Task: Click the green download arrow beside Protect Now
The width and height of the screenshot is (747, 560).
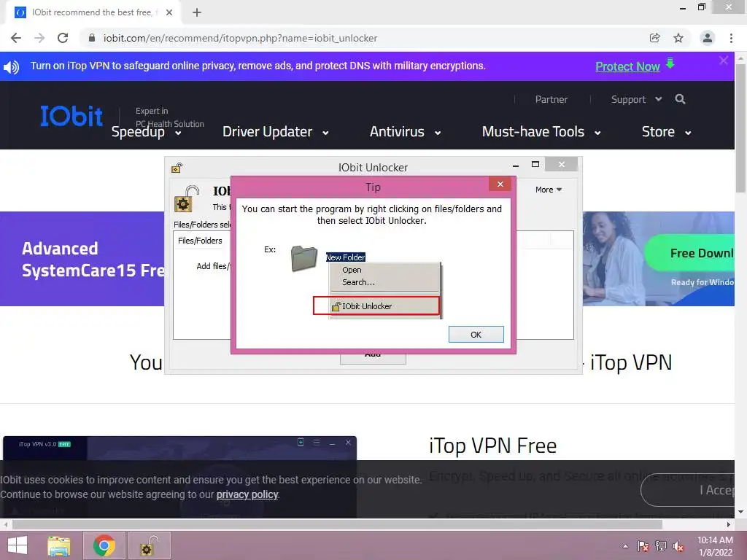Action: (670, 63)
